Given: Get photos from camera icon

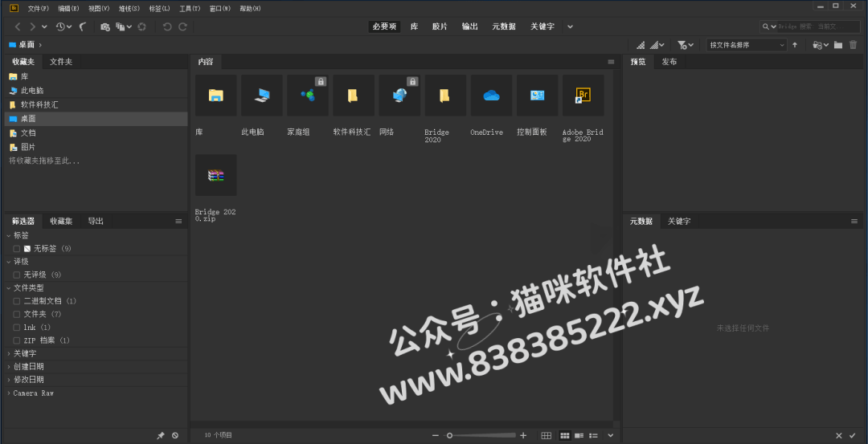Looking at the screenshot, I should click(105, 26).
